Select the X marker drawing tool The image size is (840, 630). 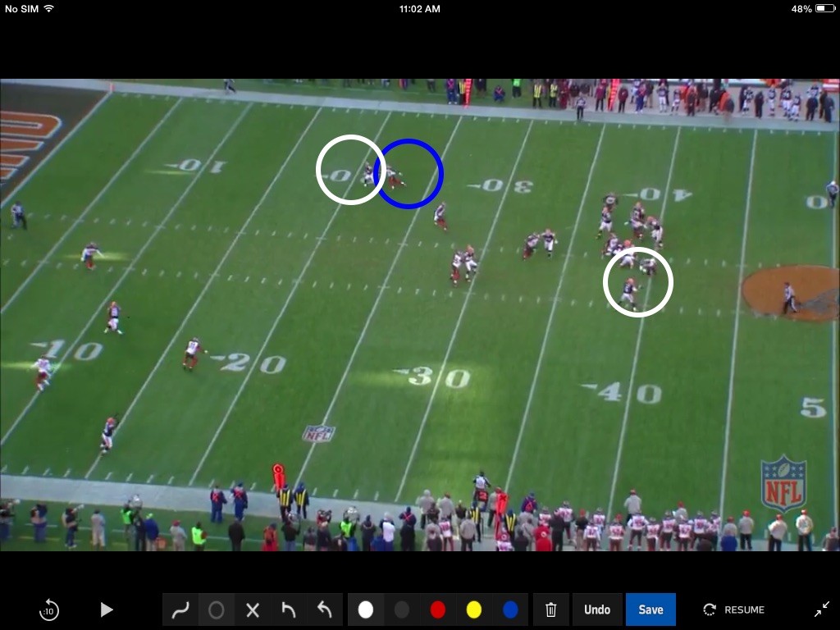[x=253, y=609]
